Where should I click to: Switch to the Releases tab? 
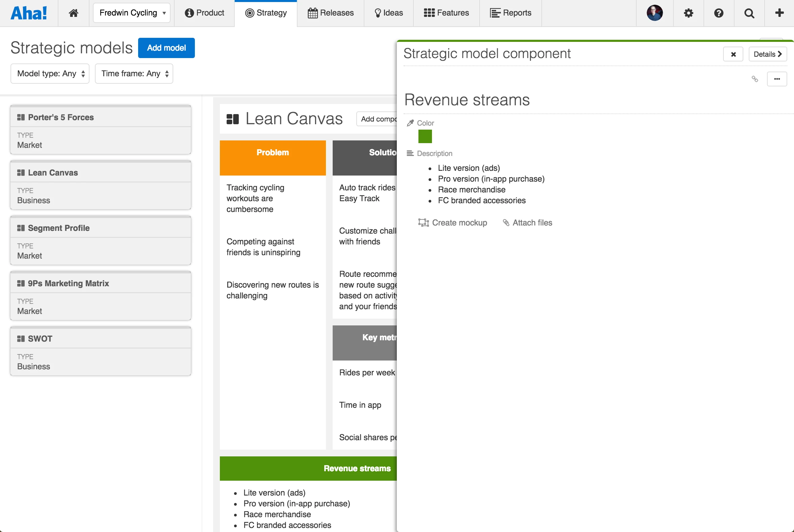[x=330, y=13]
